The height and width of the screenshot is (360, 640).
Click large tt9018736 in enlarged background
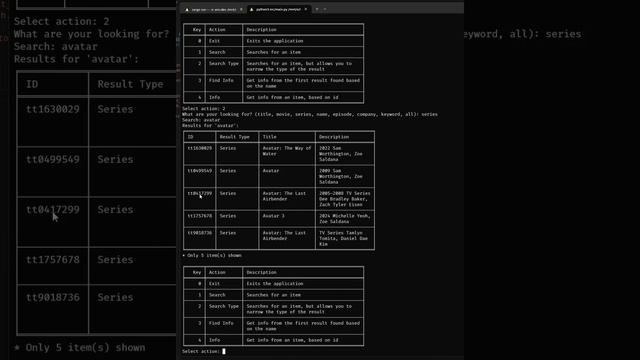click(53, 298)
